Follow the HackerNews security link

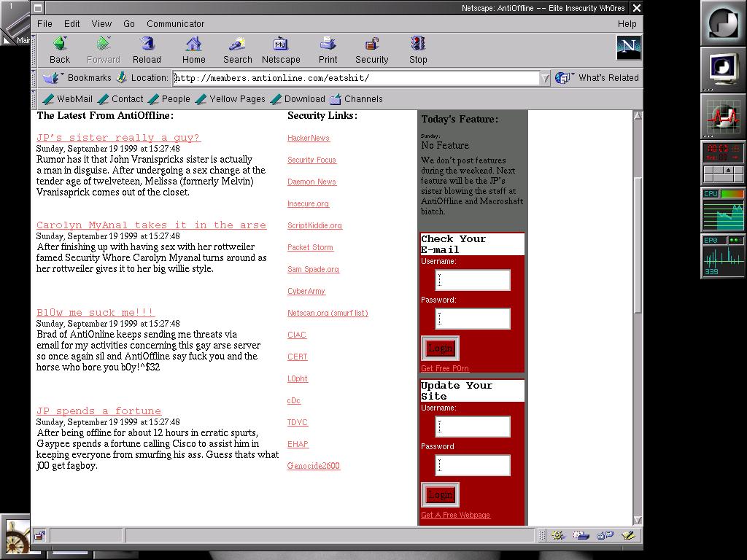coord(309,138)
